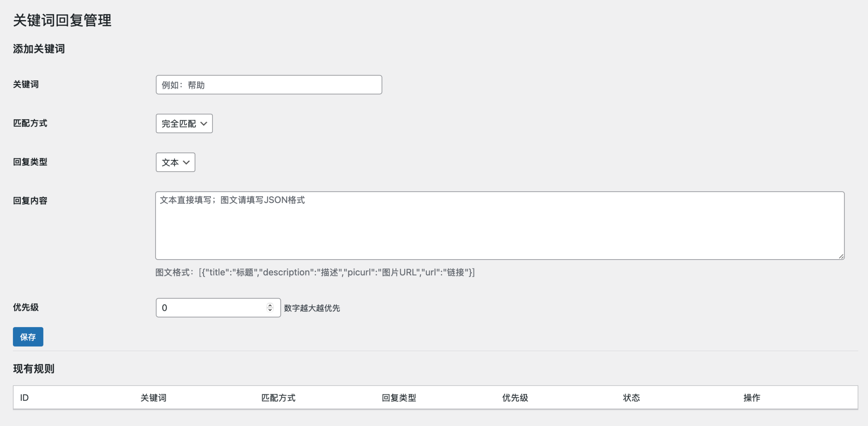Image resolution: width=868 pixels, height=426 pixels.
Task: Decrease priority with stepper down arrow
Action: (x=270, y=310)
